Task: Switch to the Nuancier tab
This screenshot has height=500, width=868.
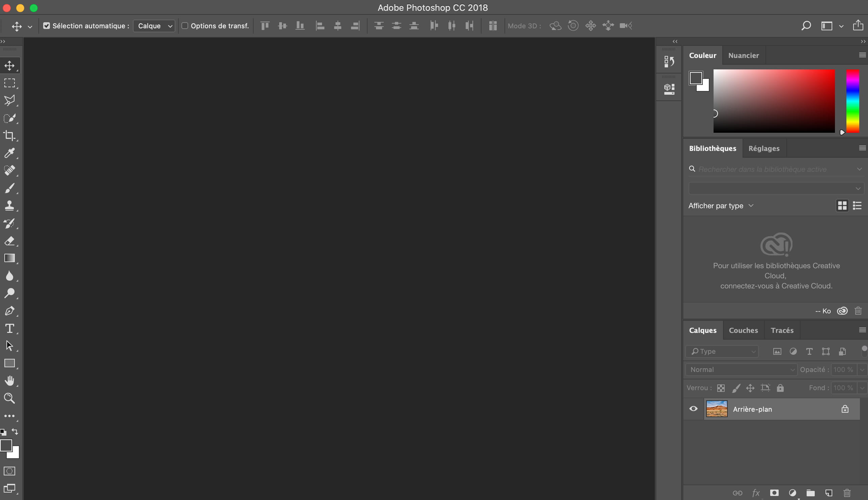Action: pyautogui.click(x=744, y=55)
